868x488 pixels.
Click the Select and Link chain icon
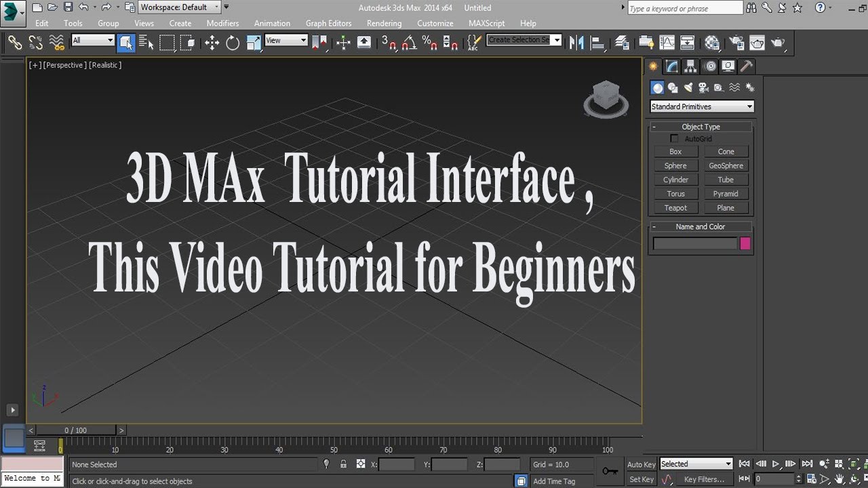point(15,43)
